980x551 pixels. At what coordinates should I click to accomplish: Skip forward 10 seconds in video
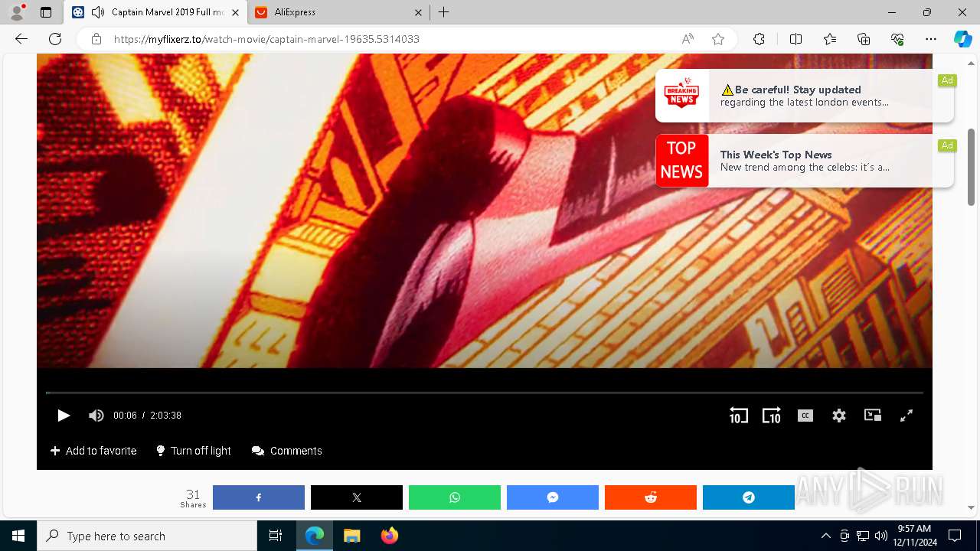coord(771,416)
